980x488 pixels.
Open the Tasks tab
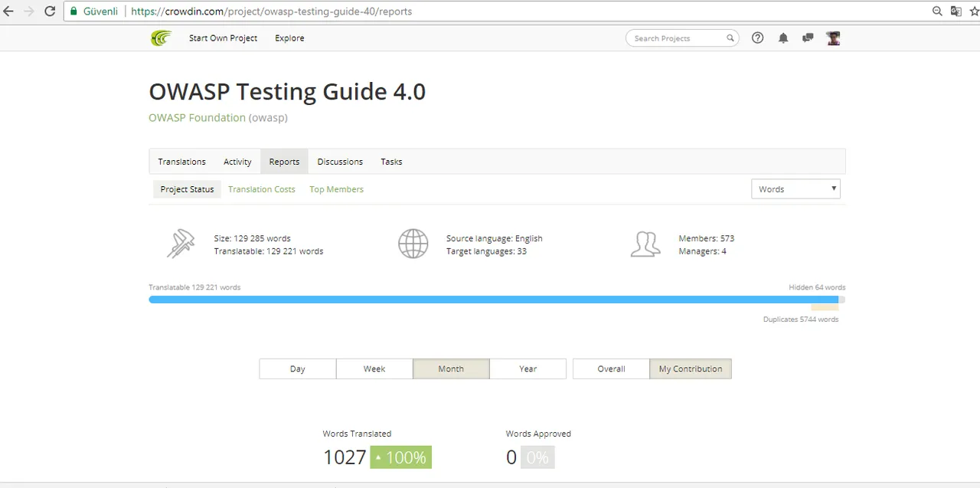coord(391,162)
